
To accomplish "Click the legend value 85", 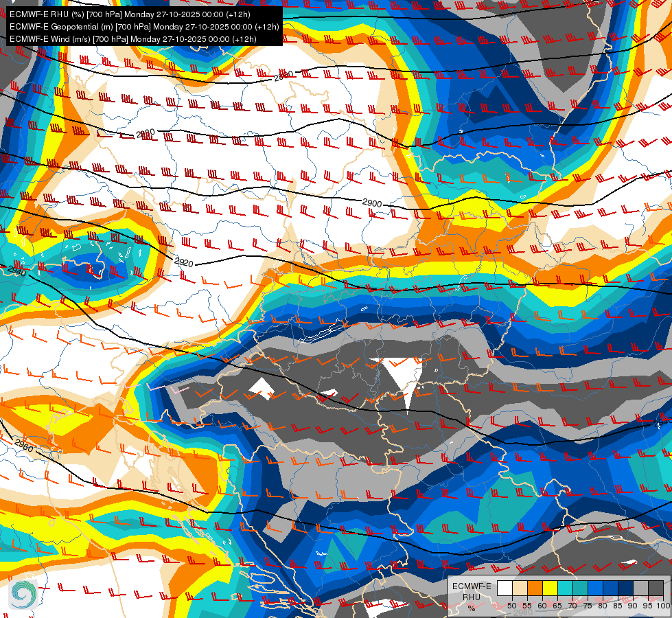I will click(618, 606).
